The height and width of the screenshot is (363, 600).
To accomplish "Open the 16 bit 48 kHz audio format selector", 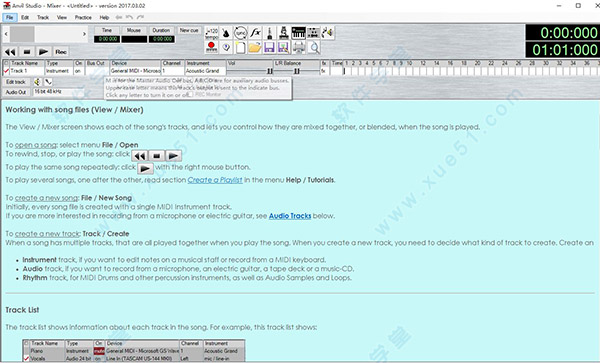I will [58, 92].
